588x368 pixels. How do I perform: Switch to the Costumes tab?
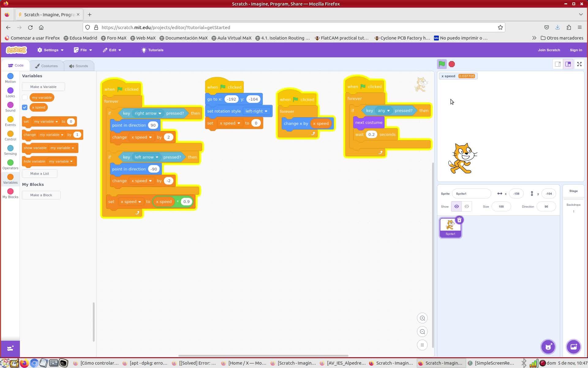pos(46,66)
